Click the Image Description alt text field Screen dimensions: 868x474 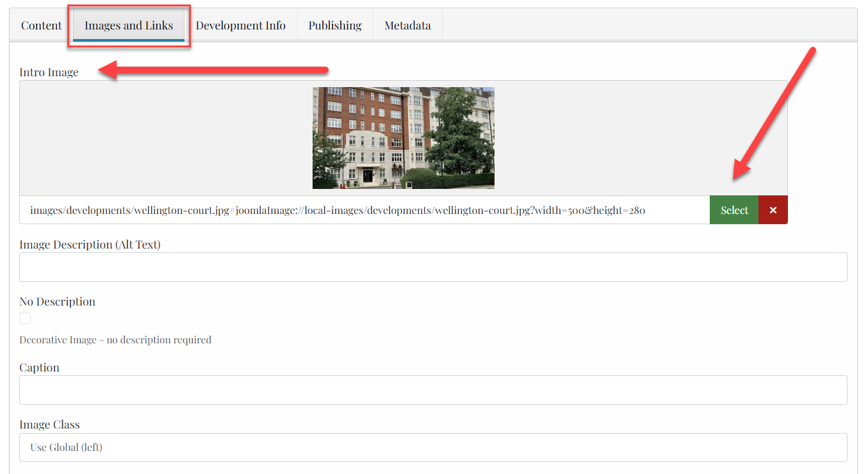[x=433, y=267]
